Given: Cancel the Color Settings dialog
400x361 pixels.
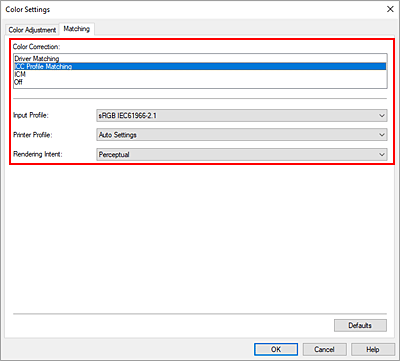Looking at the screenshot, I should [x=324, y=349].
